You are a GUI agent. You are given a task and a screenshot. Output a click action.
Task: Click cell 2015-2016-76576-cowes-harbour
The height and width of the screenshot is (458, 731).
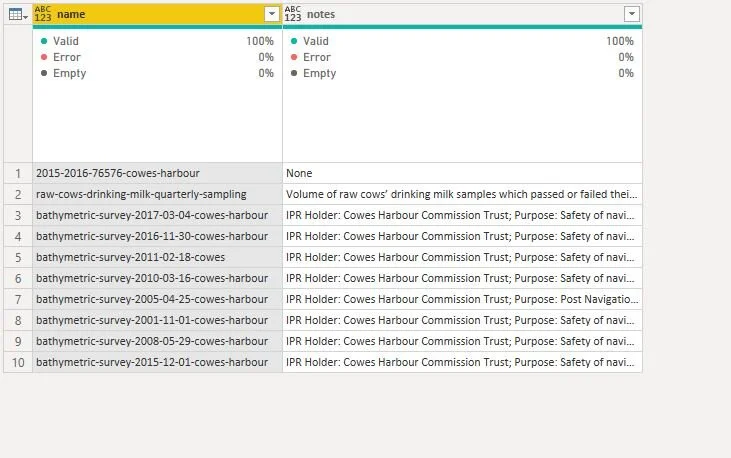coord(157,173)
